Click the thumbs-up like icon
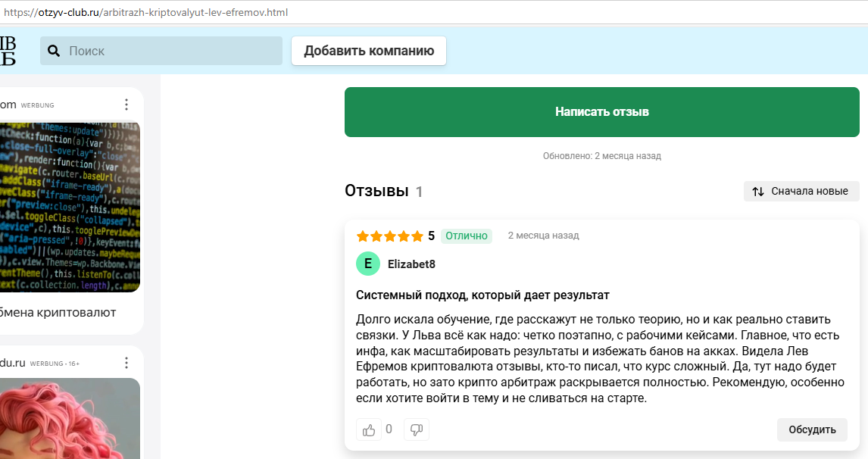868x459 pixels. [x=369, y=429]
